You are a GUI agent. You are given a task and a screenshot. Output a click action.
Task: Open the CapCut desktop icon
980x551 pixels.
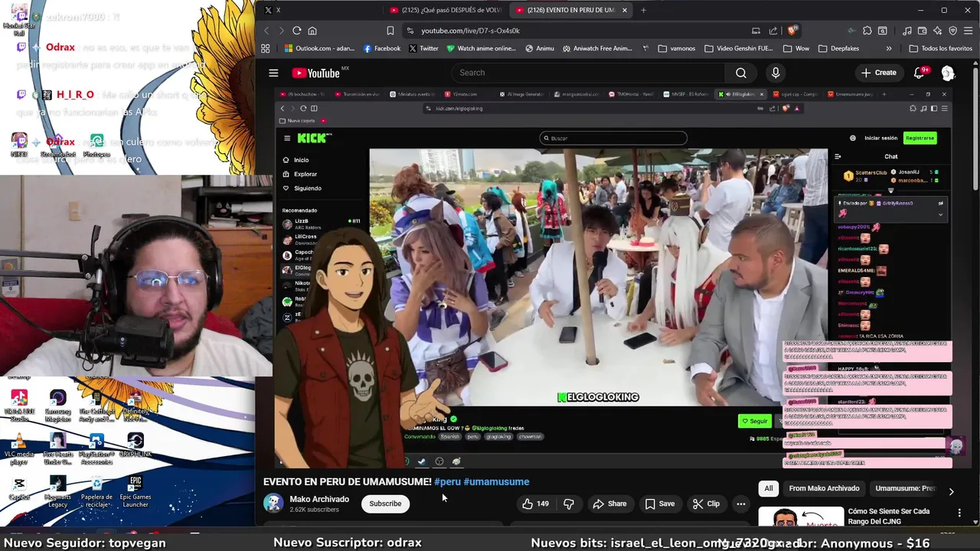[x=19, y=487]
